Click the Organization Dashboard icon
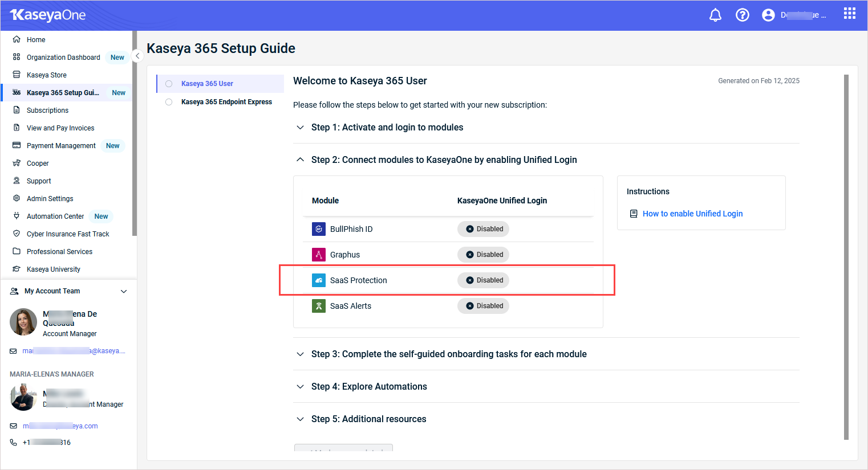868x470 pixels. pyautogui.click(x=17, y=57)
